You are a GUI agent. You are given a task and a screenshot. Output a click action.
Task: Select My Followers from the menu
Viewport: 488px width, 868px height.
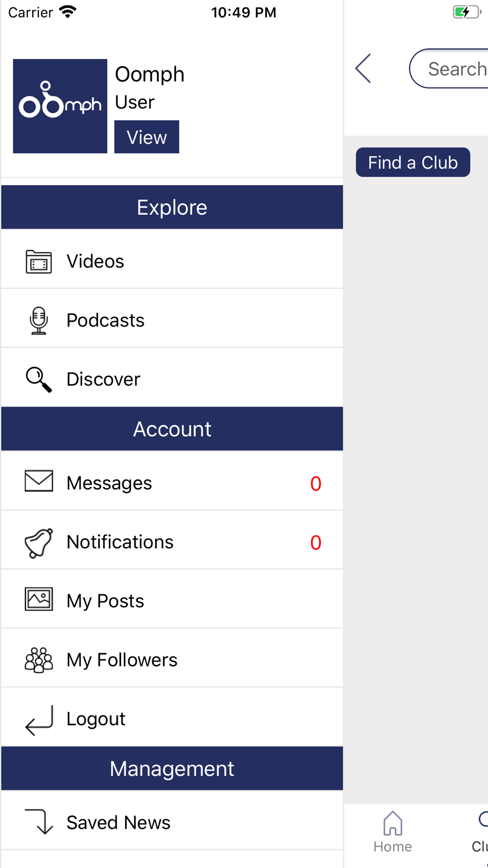(x=122, y=660)
